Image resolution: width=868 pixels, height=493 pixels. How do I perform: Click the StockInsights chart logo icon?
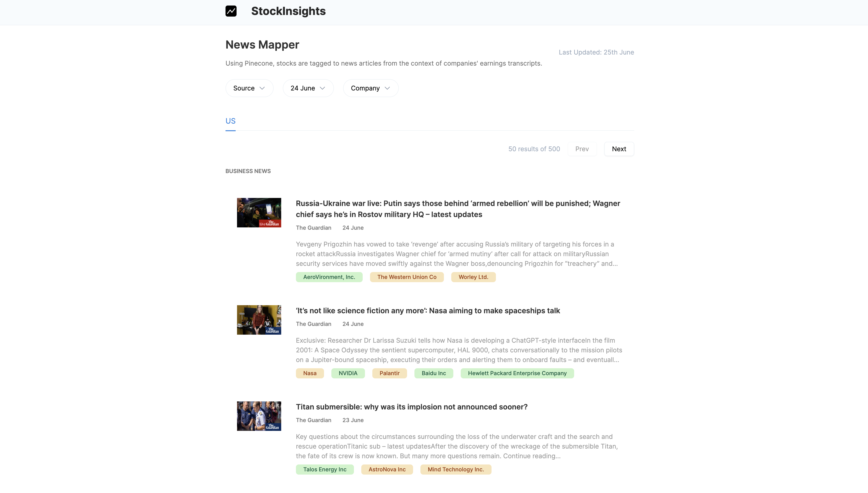pyautogui.click(x=231, y=11)
